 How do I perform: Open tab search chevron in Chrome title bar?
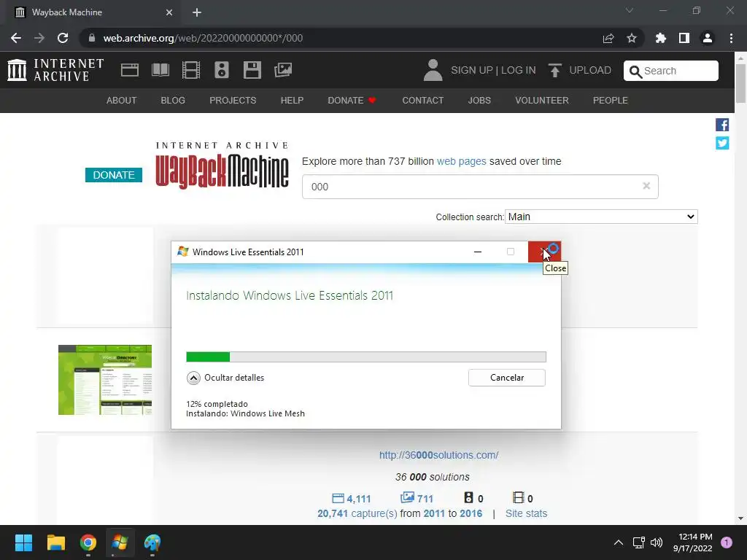[629, 10]
